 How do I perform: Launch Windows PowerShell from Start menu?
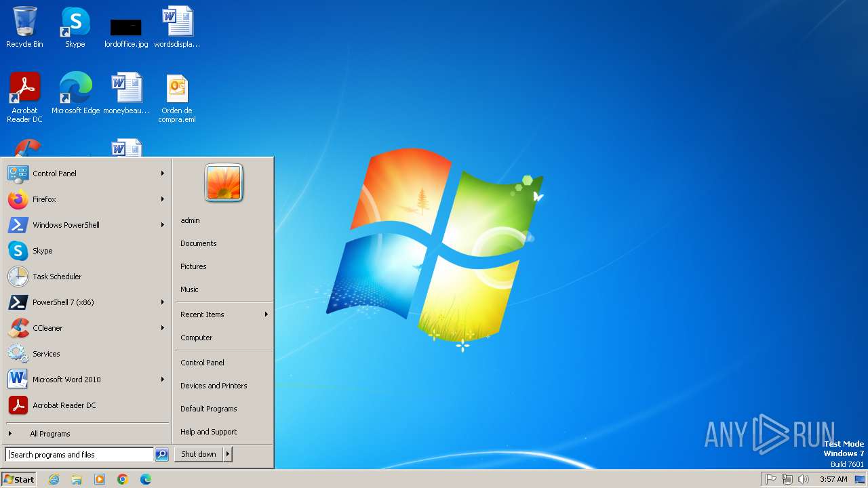click(87, 225)
